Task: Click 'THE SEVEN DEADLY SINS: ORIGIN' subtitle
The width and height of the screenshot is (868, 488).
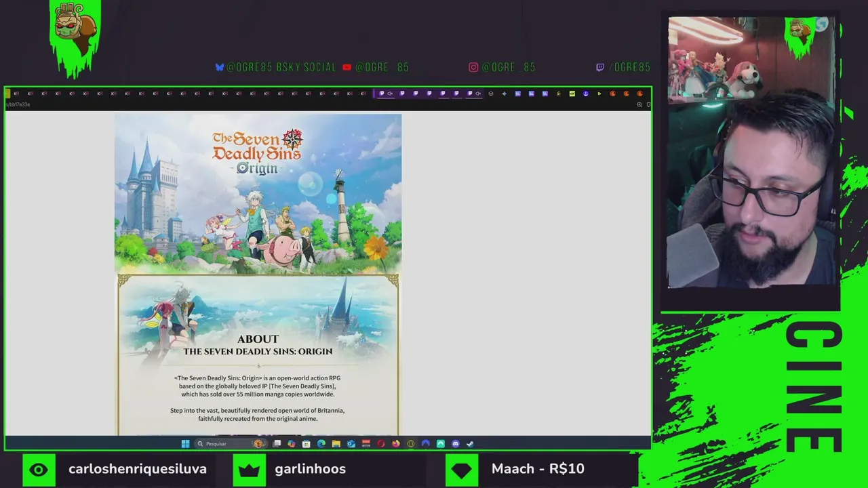Action: tap(258, 351)
